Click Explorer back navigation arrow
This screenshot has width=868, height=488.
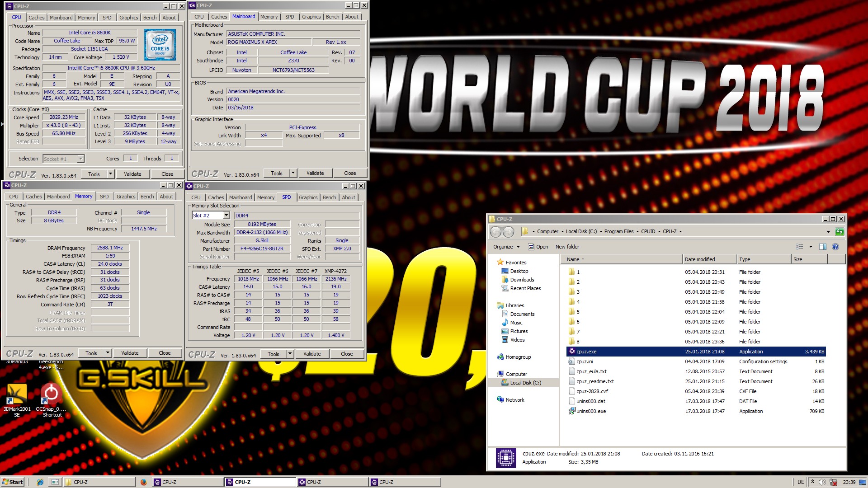click(496, 232)
